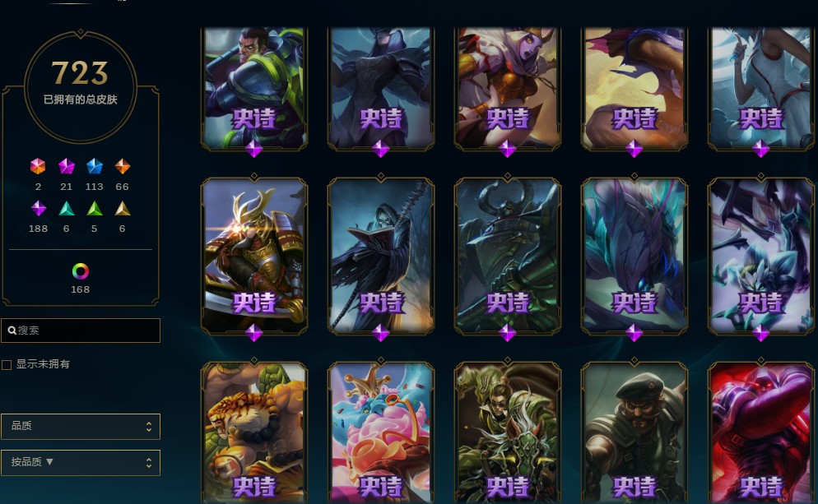Open the 按品质 sort dropdown
The width and height of the screenshot is (818, 504).
(x=81, y=463)
